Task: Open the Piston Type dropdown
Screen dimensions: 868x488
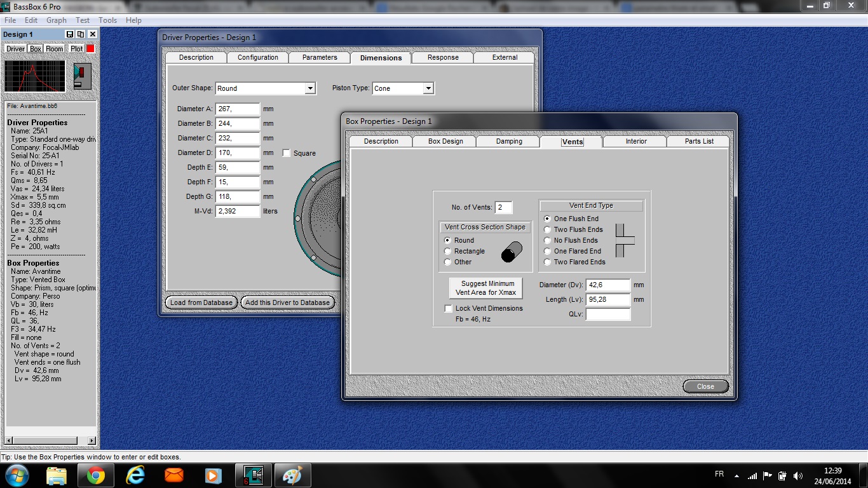Action: point(428,88)
